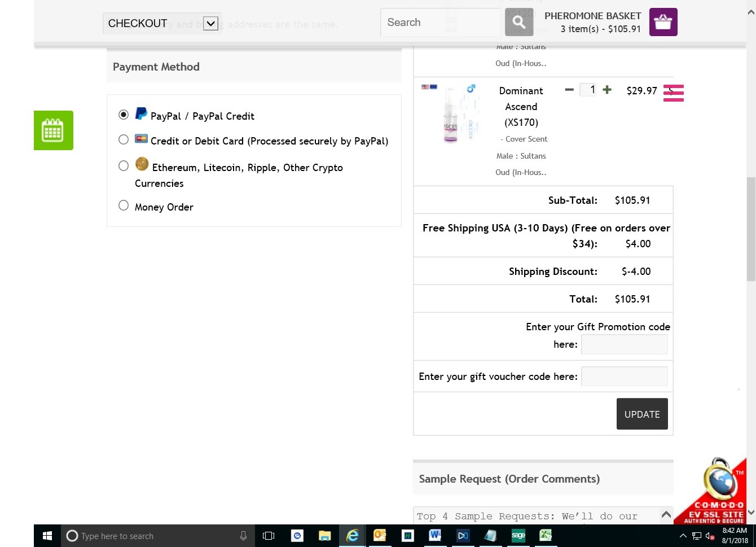Select PayPal / PayPal Credit payment option

[124, 115]
